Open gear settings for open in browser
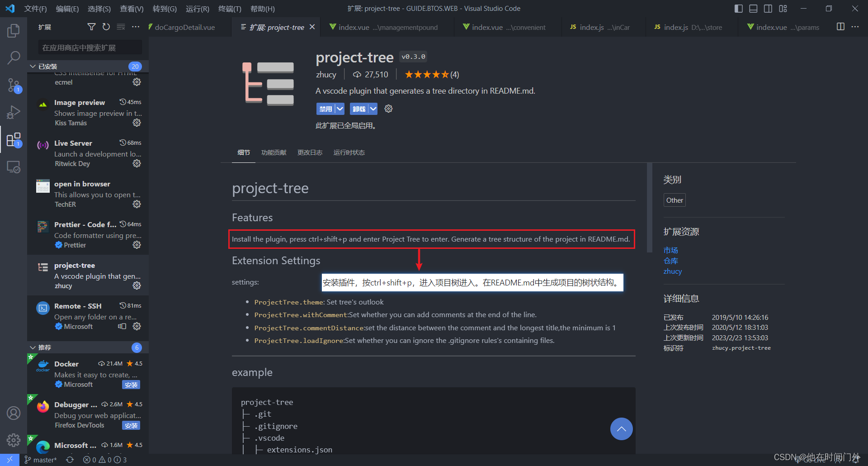This screenshot has width=868, height=466. point(137,204)
